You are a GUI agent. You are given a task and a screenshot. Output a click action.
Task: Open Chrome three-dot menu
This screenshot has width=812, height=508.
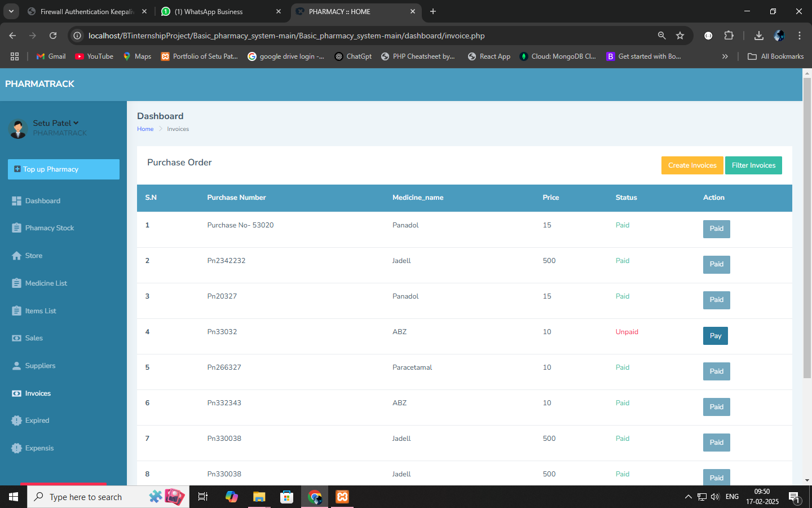click(800, 36)
